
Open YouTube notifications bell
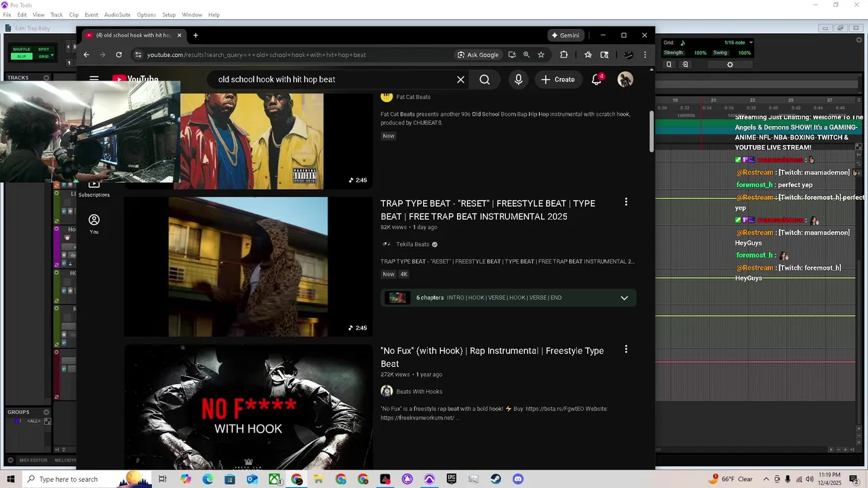(597, 79)
